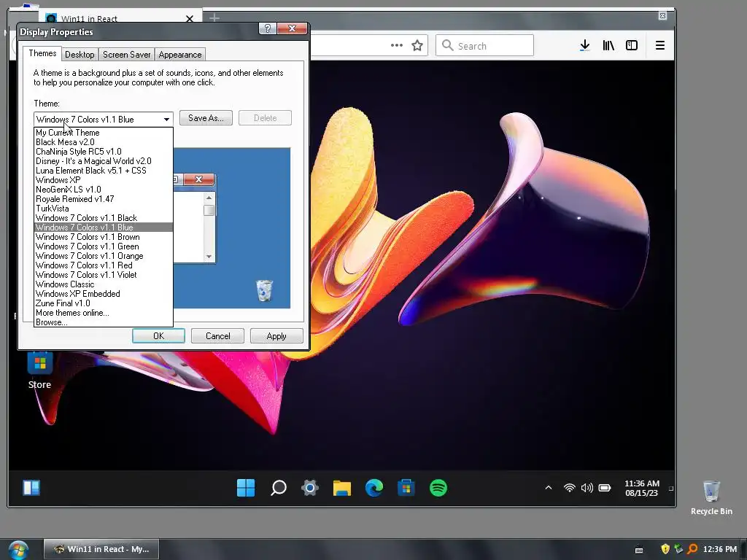747x560 pixels.
Task: Click Display Properties help question button
Action: pos(268,28)
